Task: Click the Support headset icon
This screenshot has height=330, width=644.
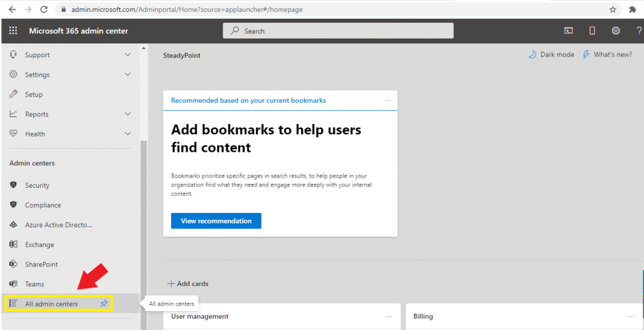Action: click(x=13, y=55)
